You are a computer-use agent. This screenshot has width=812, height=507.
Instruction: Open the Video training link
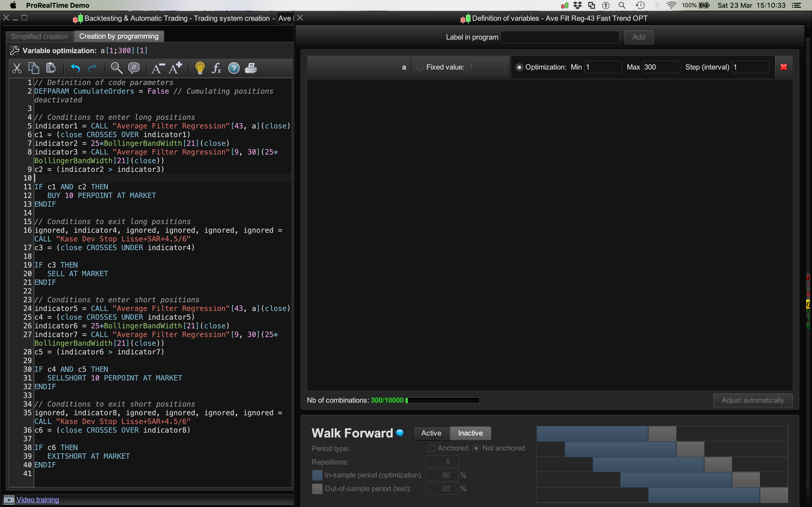(x=38, y=499)
